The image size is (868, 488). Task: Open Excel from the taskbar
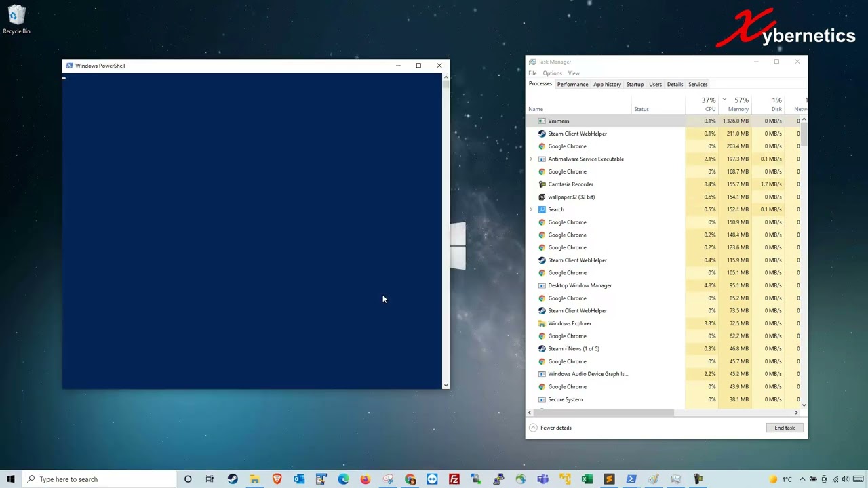[x=587, y=479]
